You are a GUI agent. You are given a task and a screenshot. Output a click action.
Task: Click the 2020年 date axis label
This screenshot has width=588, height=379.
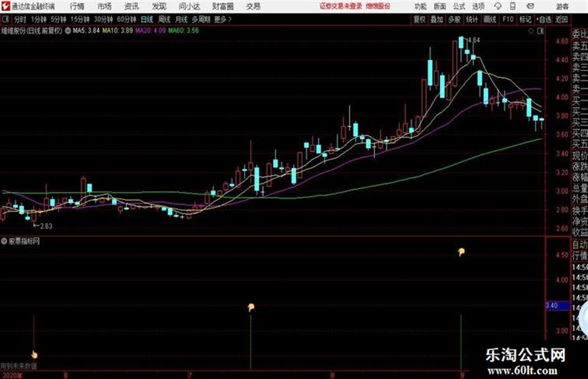click(11, 375)
